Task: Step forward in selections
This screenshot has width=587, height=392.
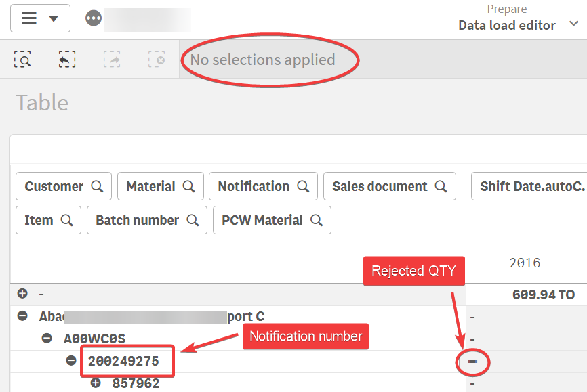Action: click(112, 60)
